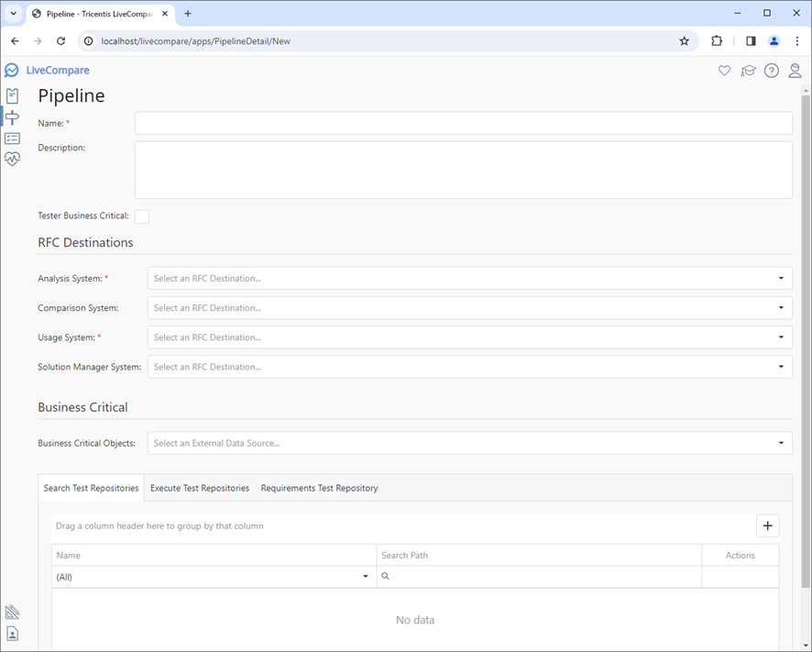Screen dimensions: 812x652
Task: Open the Solution Manager System dropdown
Action: pos(781,366)
